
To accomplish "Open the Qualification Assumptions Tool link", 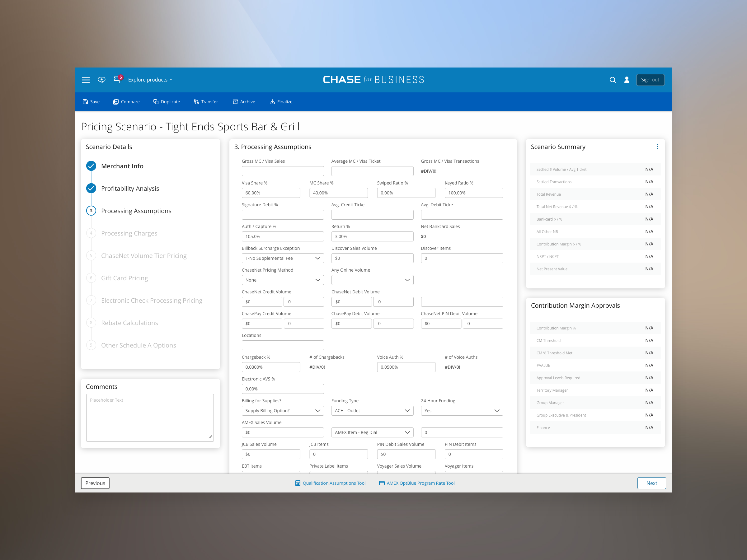I will (x=330, y=483).
